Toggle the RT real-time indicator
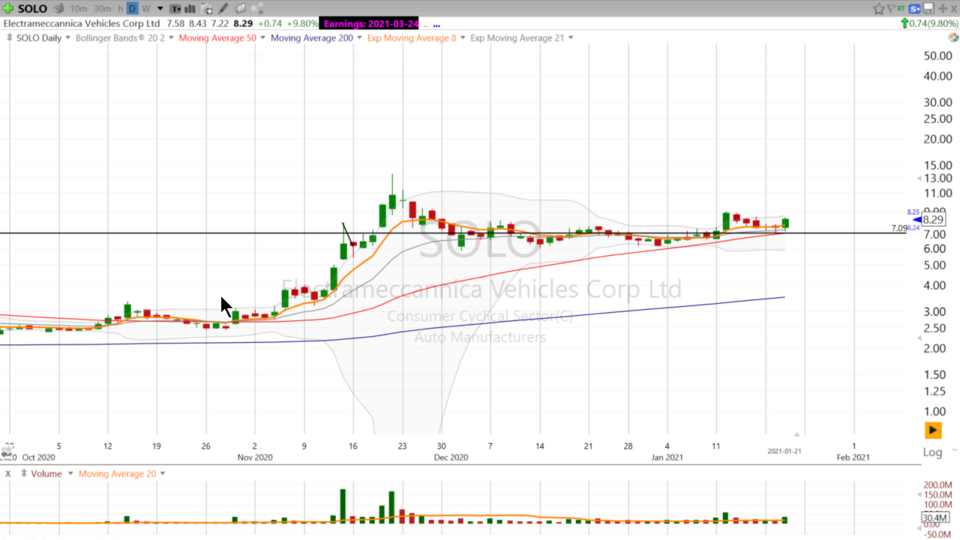Screen dimensions: 960x540 [x=901, y=9]
